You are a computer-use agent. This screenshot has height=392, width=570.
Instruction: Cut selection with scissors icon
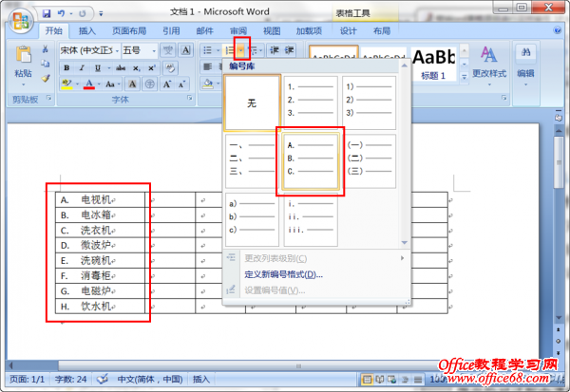(45, 49)
